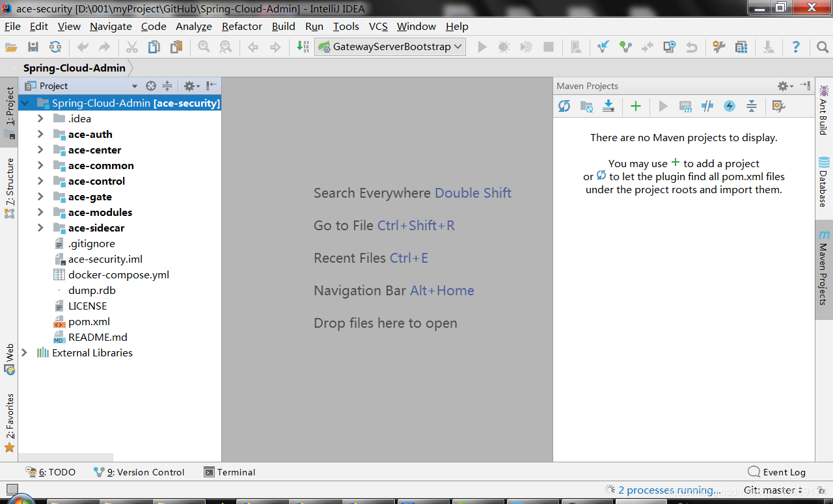
Task: Reimport all Maven projects
Action: (564, 106)
